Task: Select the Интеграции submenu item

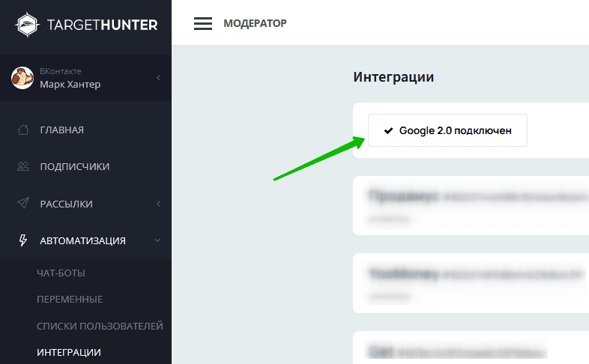Action: 69,352
